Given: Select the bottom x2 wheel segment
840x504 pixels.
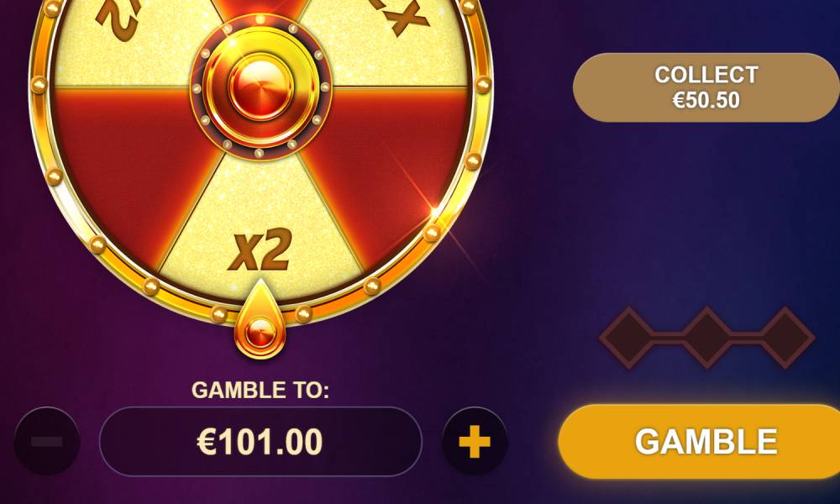Looking at the screenshot, I should (260, 236).
